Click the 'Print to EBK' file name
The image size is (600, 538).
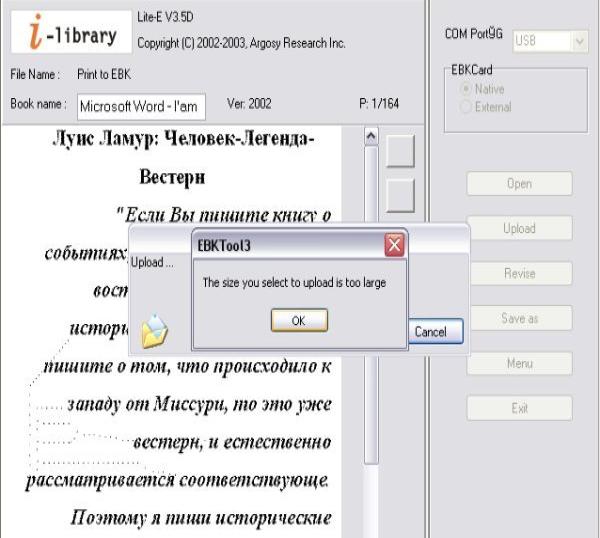(x=104, y=74)
